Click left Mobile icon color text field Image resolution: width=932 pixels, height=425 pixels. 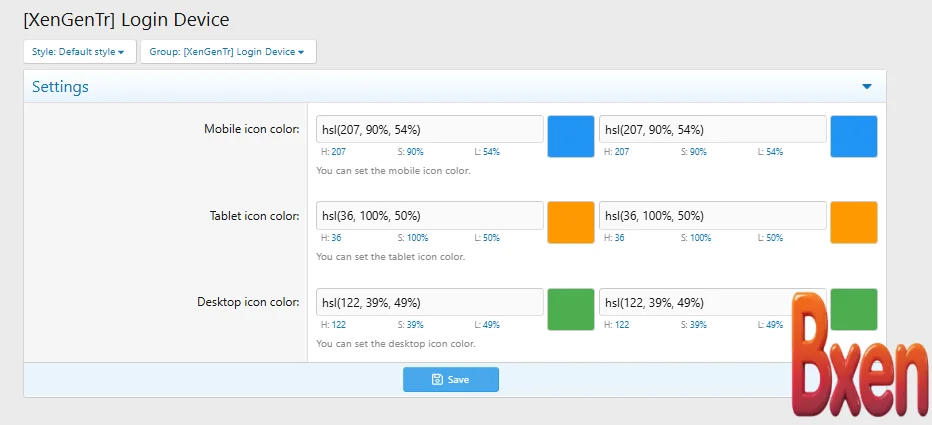(x=430, y=130)
